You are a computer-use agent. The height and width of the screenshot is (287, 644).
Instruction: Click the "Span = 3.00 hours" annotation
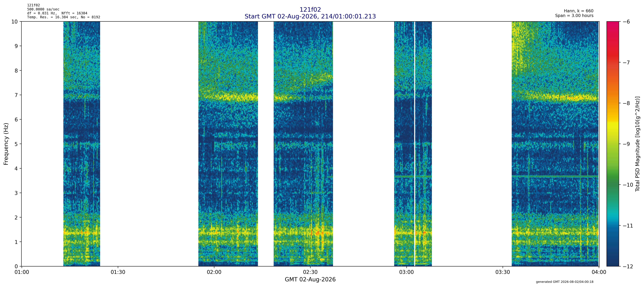tap(574, 15)
